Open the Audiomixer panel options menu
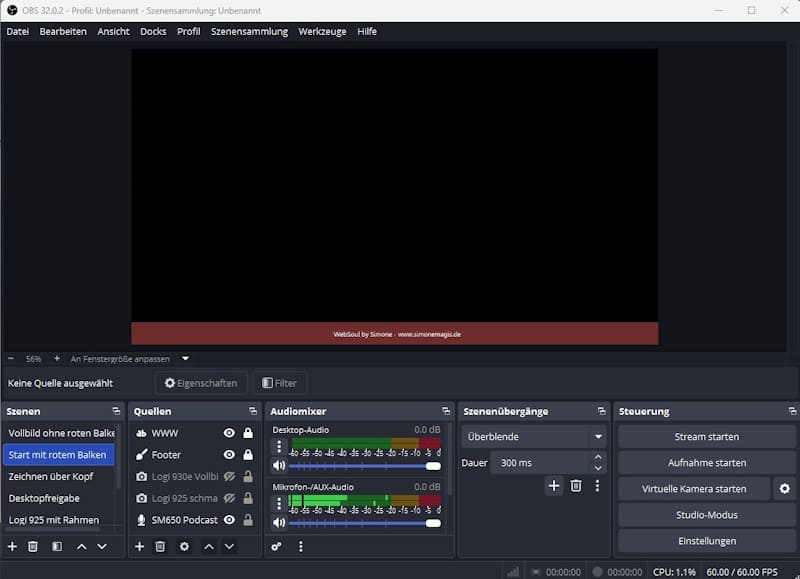This screenshot has height=579, width=800. [301, 547]
